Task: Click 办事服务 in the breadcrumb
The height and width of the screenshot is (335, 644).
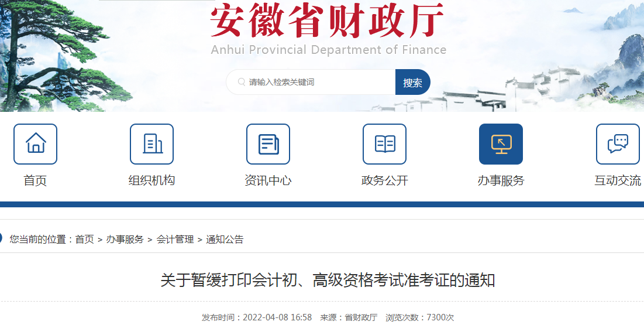Action: point(125,239)
